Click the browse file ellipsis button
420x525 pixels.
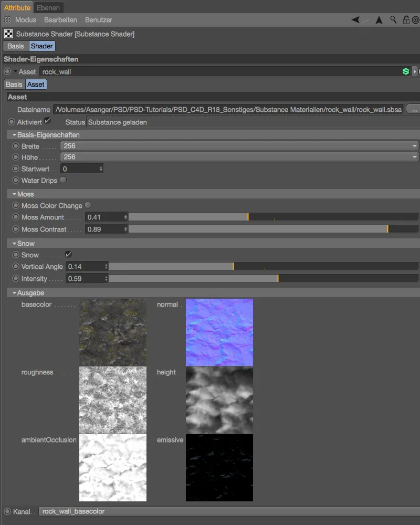[413, 109]
